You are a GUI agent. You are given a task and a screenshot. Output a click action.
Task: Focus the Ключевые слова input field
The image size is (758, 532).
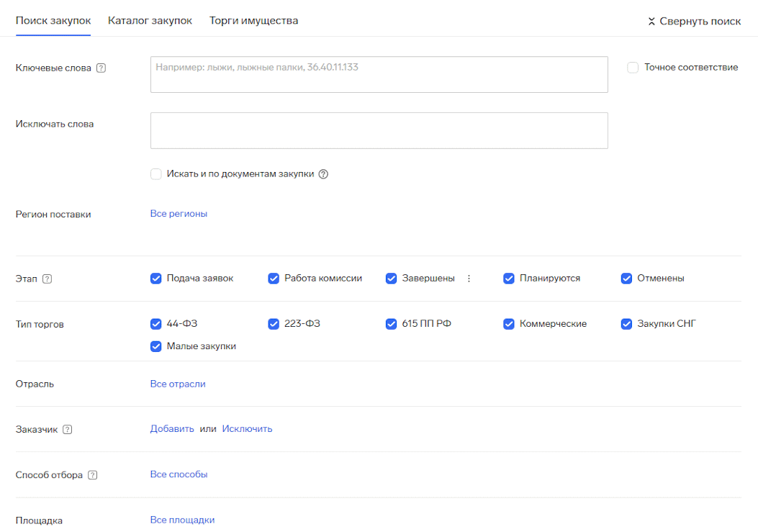coord(379,74)
